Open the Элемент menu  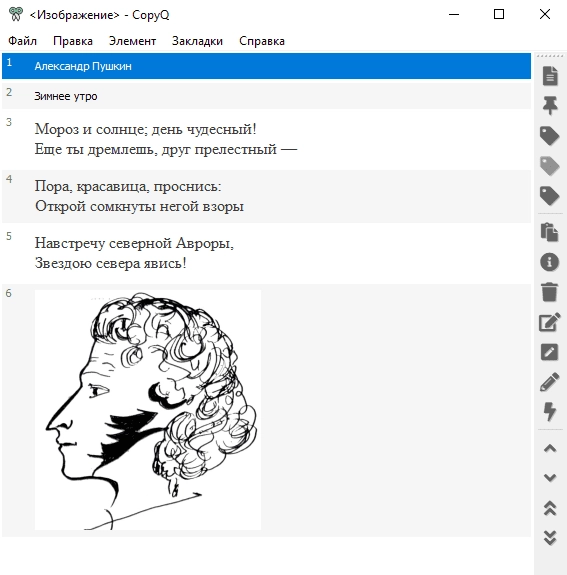point(132,41)
